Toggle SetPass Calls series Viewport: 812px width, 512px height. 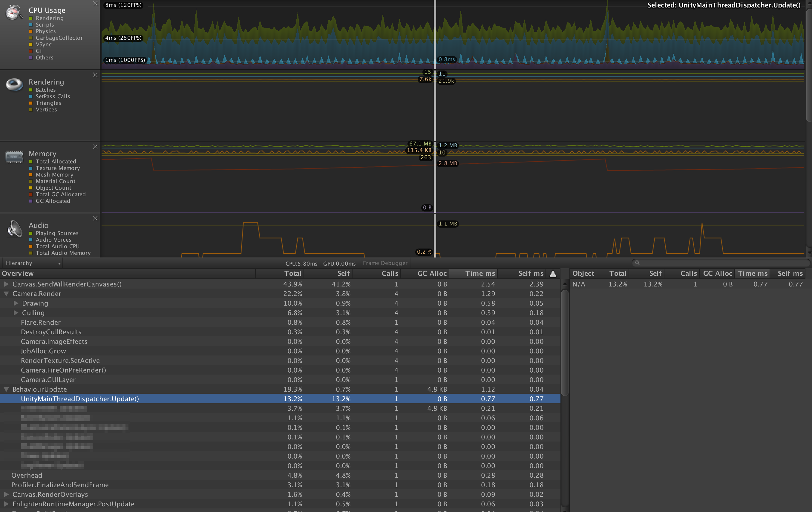[x=31, y=97]
